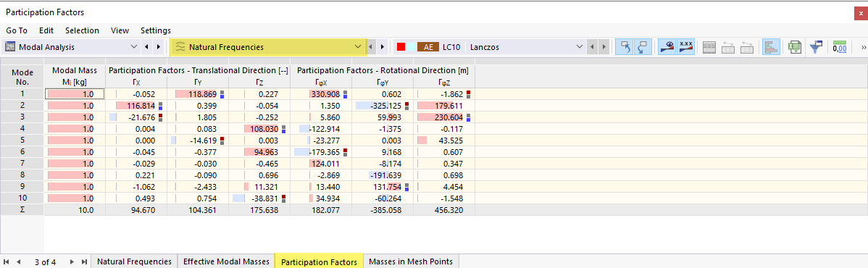Click the cell with value 330.908
The image size is (868, 268).
point(321,94)
